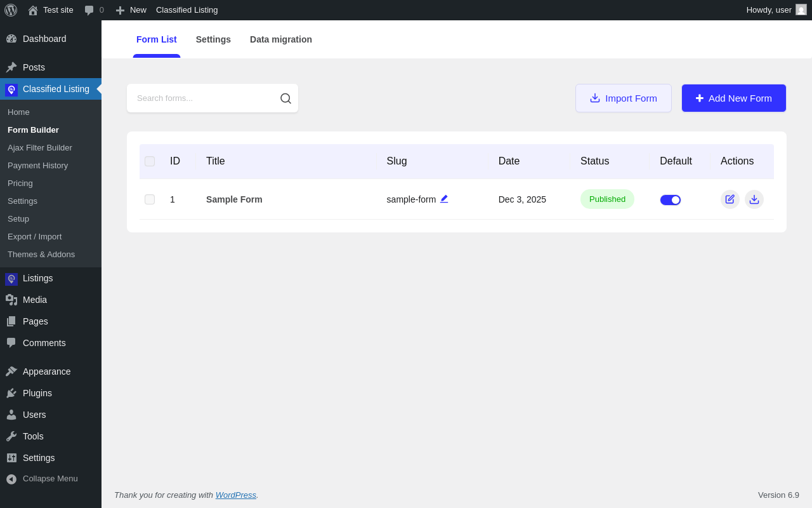This screenshot has width=812, height=508.
Task: Click the search magnifier icon
Action: coord(285,98)
